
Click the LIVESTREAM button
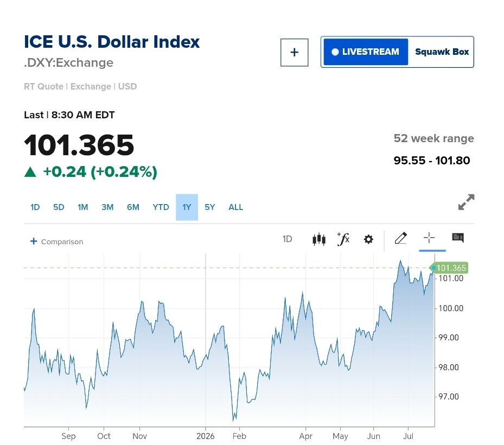[x=366, y=52]
